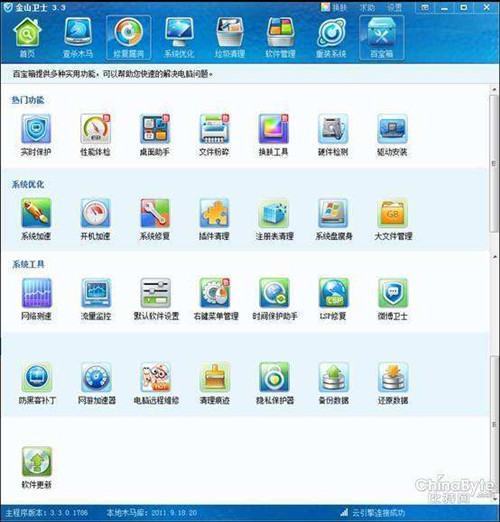The height and width of the screenshot is (522, 500).
Task: Click the 云引擎连接成功 cloud engine status
Action: [x=373, y=513]
